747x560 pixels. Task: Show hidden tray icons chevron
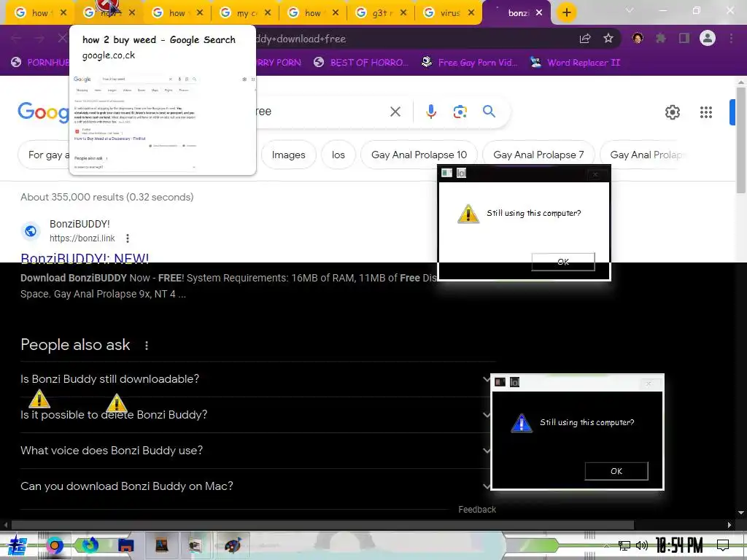[x=606, y=545]
